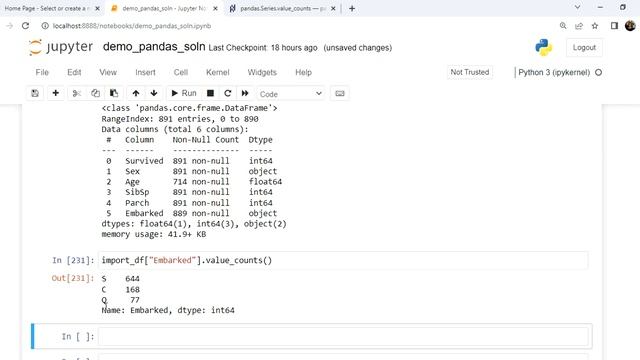
Task: Toggle the browser side panel
Action: (614, 26)
